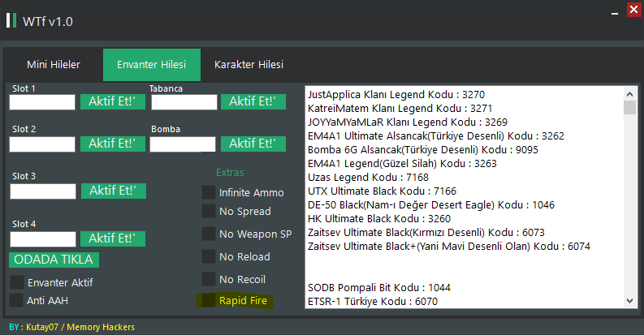This screenshot has width=644, height=335.
Task: Click the green 'Extras' heading
Action: [x=230, y=173]
